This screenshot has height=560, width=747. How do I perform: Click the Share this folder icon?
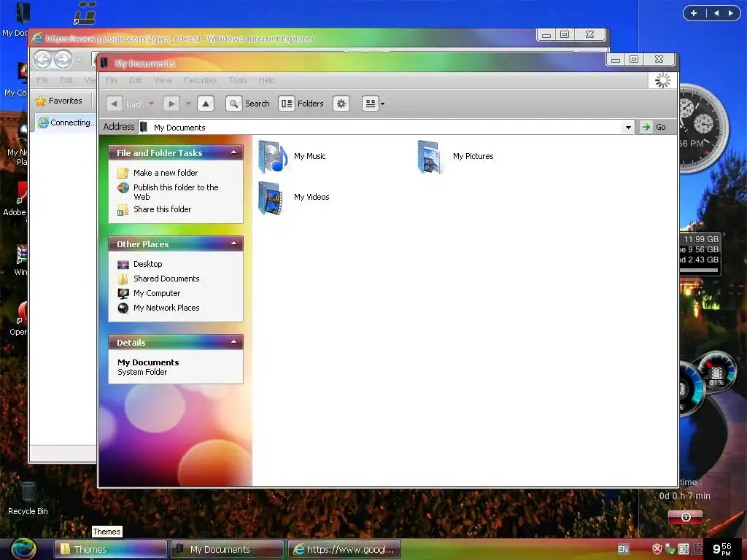pos(123,209)
